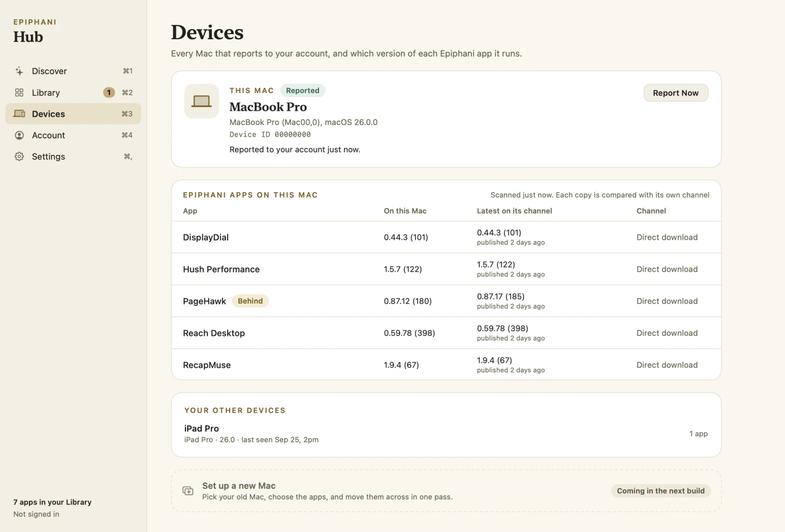Screen dimensions: 785x532
Task: Click the Devices page heading
Action: tap(207, 32)
